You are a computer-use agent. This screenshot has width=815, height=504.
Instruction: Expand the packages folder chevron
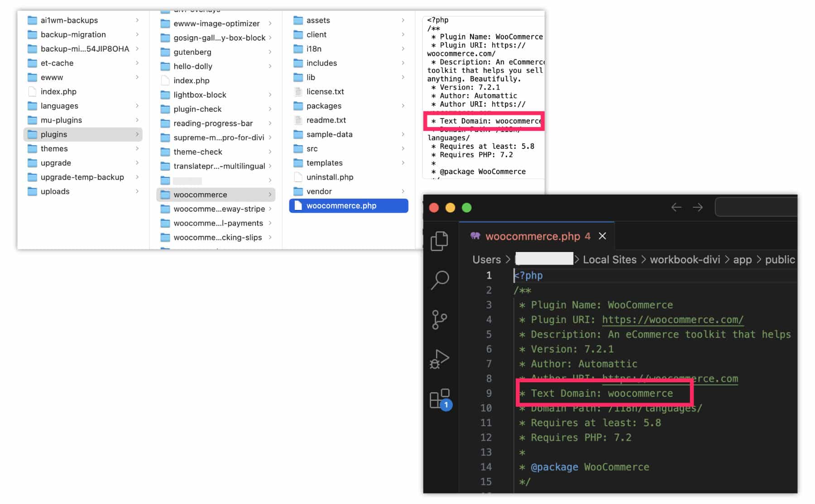coord(403,106)
